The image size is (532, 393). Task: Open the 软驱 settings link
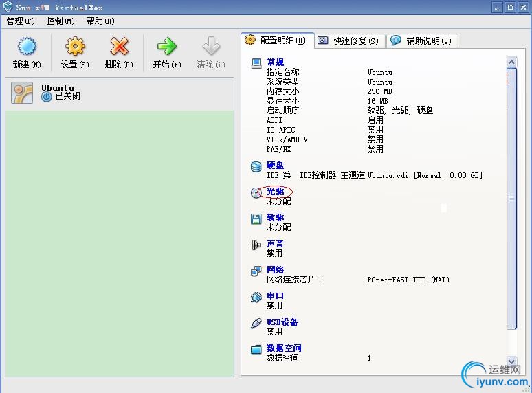275,218
